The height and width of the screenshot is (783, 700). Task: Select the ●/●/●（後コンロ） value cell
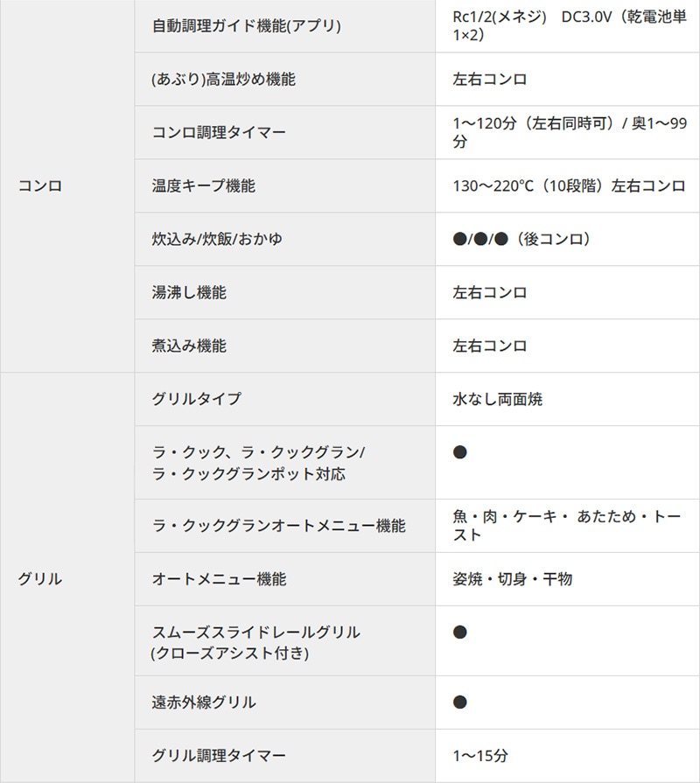pyautogui.click(x=522, y=239)
